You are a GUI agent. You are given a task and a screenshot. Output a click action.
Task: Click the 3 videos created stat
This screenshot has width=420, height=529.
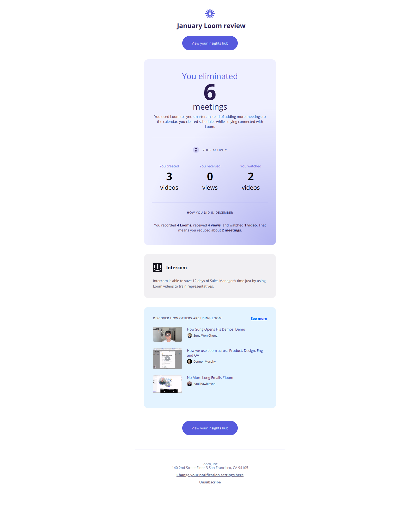(x=169, y=181)
